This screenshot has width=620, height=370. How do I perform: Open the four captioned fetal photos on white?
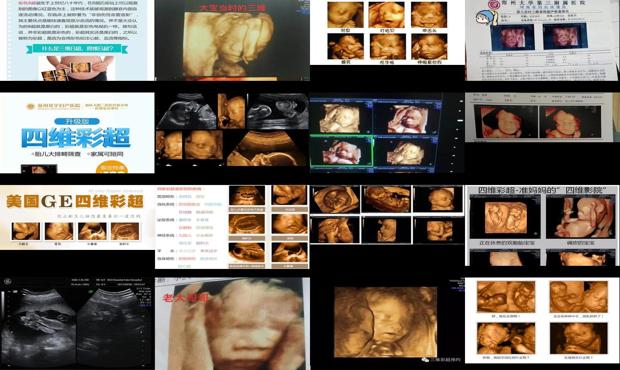pos(542,321)
